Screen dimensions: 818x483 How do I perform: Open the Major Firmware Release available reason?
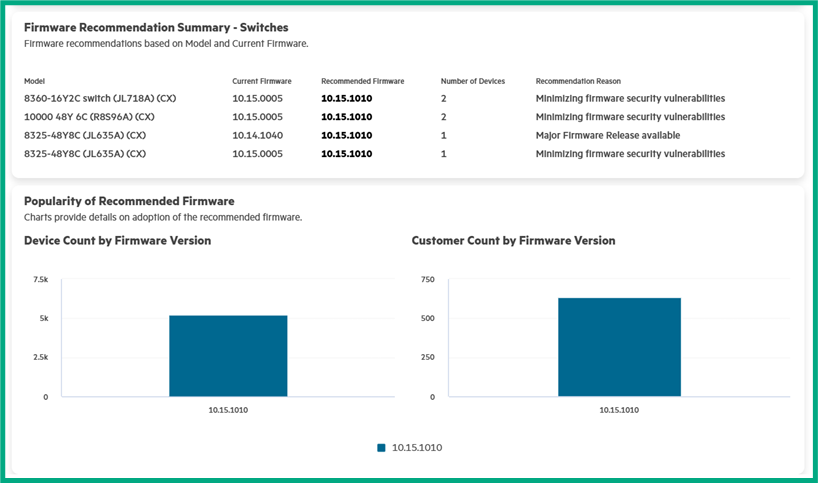click(607, 135)
